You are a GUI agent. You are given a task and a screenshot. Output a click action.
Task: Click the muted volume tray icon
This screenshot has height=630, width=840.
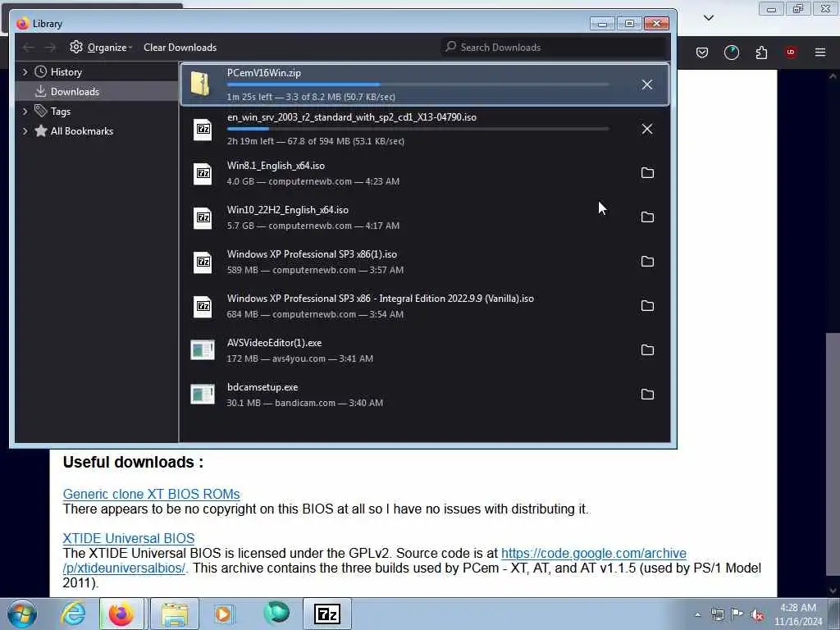757,615
